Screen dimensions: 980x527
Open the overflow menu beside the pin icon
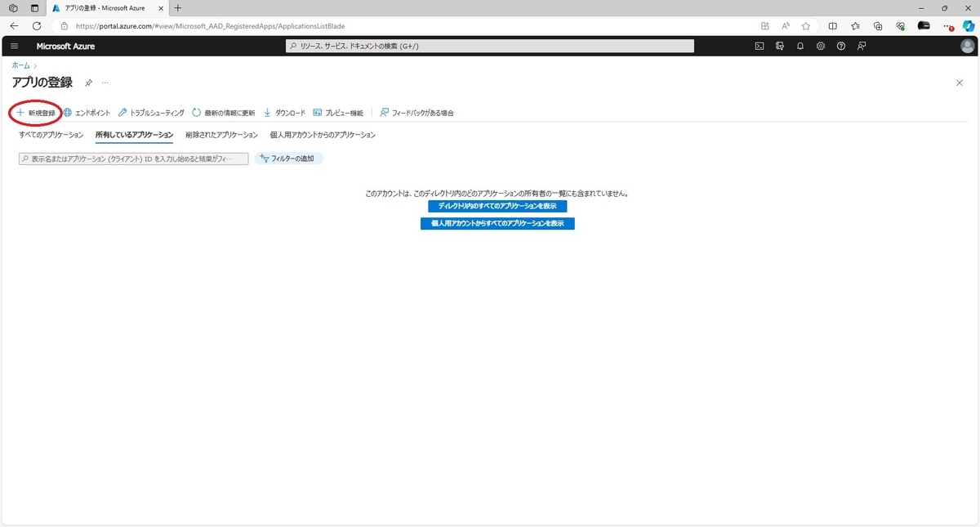[105, 83]
